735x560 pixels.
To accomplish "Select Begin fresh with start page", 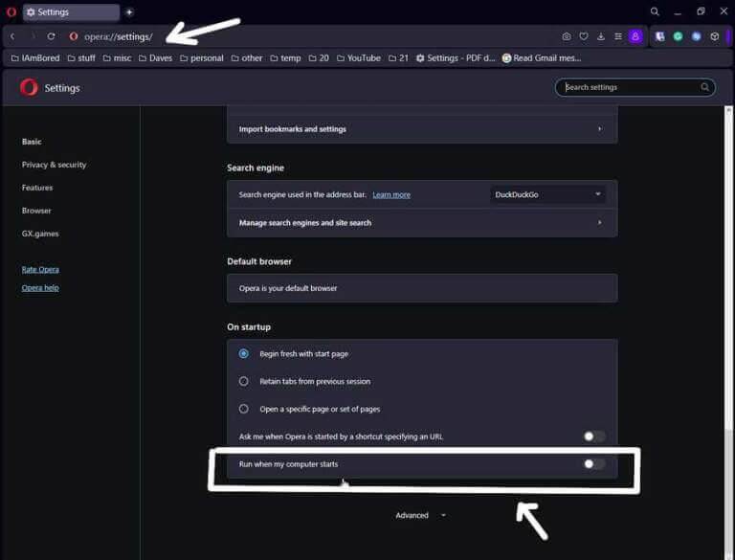I will point(244,353).
